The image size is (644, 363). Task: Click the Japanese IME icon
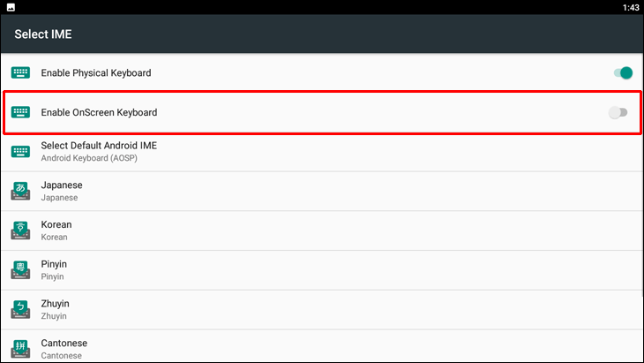[x=20, y=191]
